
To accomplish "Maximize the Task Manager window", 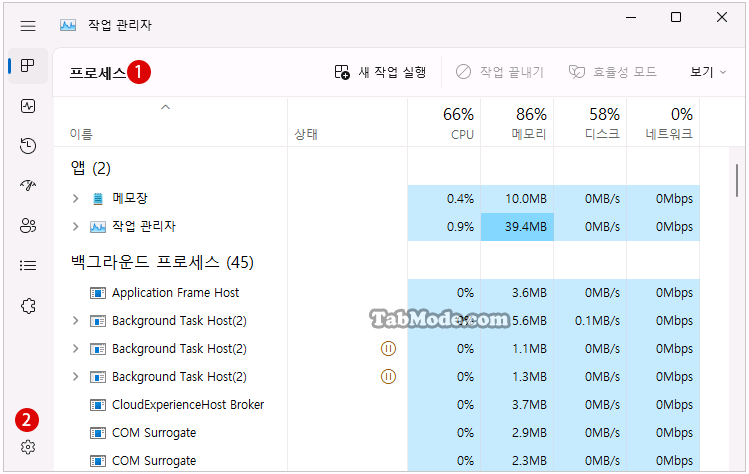I will [x=676, y=18].
